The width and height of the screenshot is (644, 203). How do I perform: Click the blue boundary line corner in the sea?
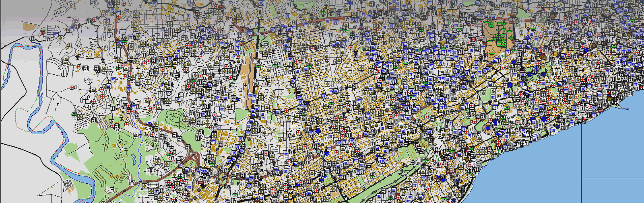coord(582,177)
